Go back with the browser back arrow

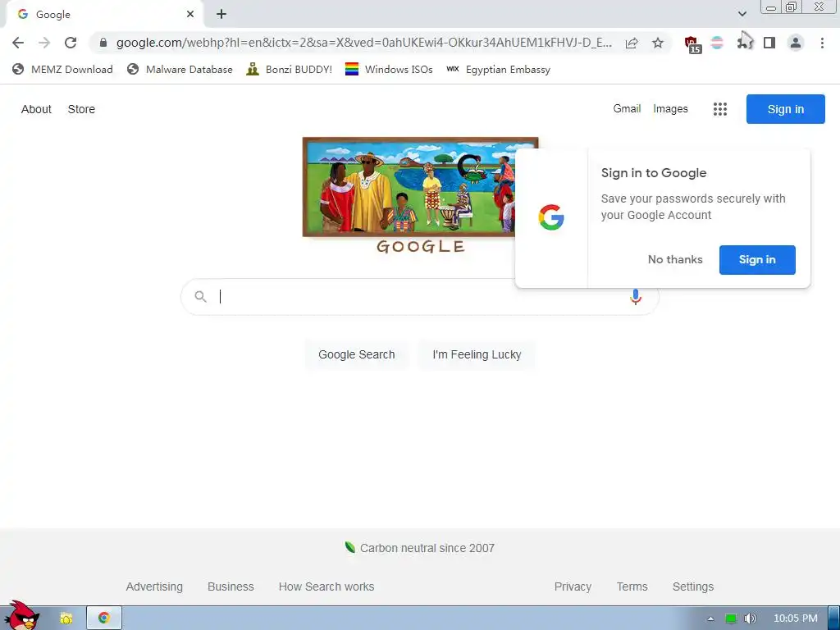[x=18, y=43]
